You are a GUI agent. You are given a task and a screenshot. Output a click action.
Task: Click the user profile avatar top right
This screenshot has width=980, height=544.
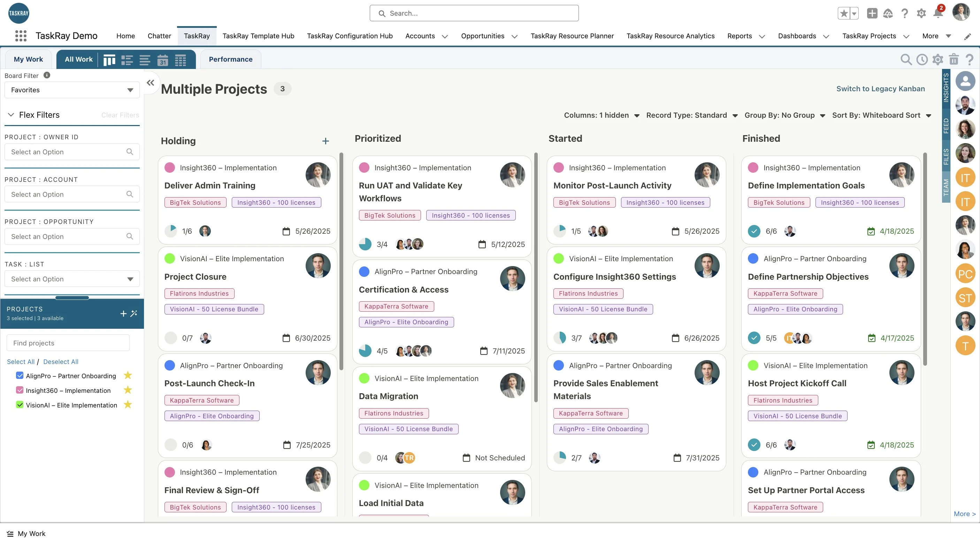point(961,13)
